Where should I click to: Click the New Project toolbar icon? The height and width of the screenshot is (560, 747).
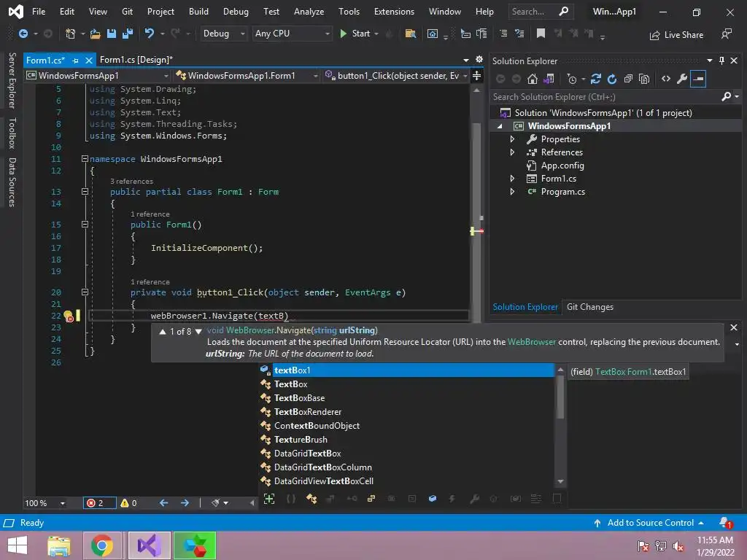(71, 34)
